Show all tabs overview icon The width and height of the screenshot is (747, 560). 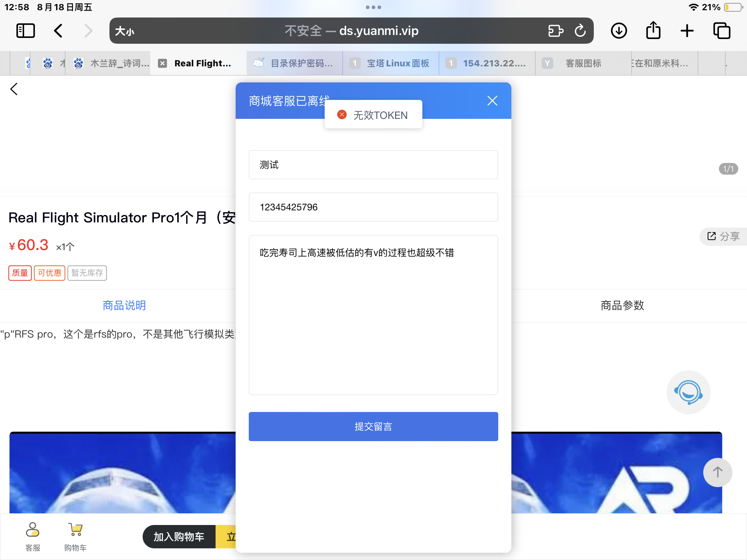click(x=722, y=31)
